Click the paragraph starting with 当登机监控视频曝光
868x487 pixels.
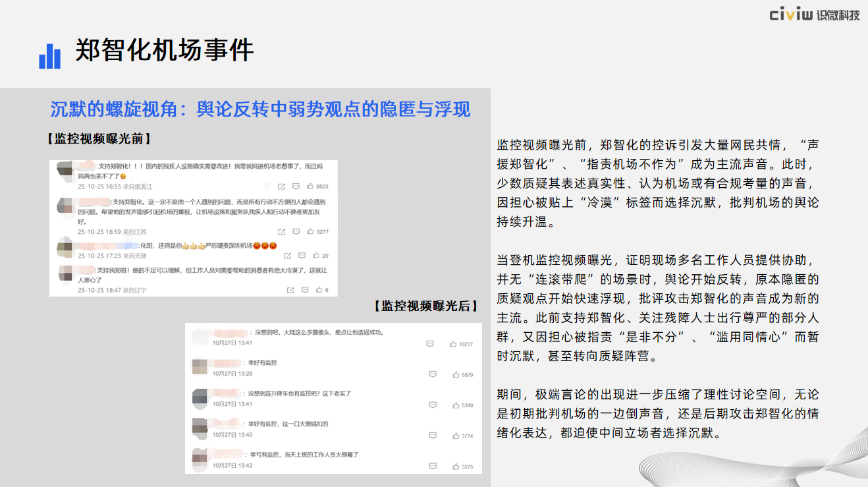tap(657, 308)
